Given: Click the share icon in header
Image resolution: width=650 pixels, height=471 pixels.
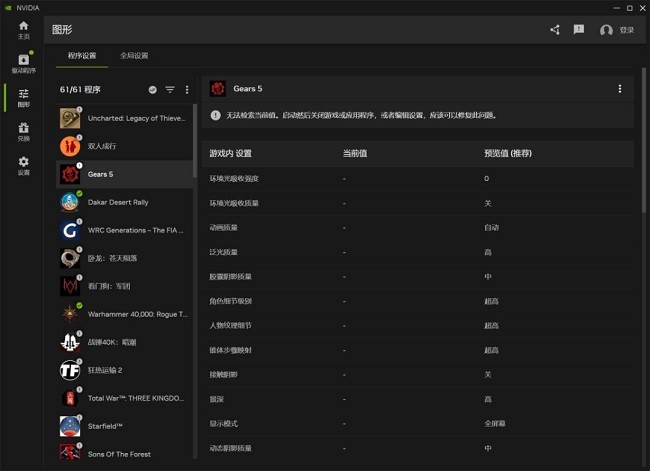Looking at the screenshot, I should click(555, 30).
